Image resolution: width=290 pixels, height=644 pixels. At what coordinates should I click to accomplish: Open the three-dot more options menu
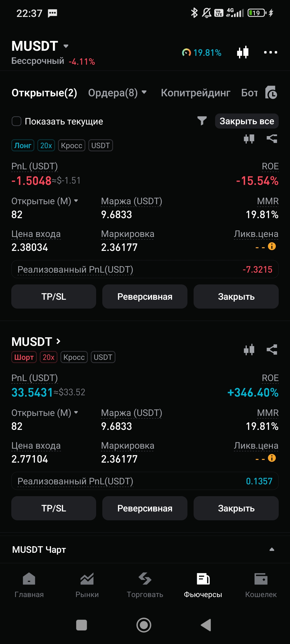270,52
